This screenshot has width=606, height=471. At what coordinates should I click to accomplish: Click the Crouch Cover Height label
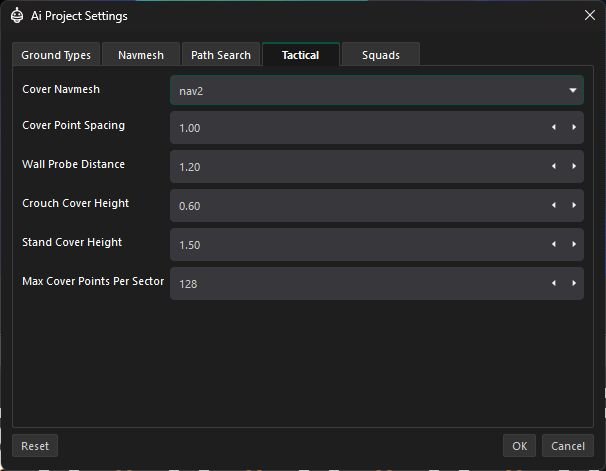tap(75, 203)
